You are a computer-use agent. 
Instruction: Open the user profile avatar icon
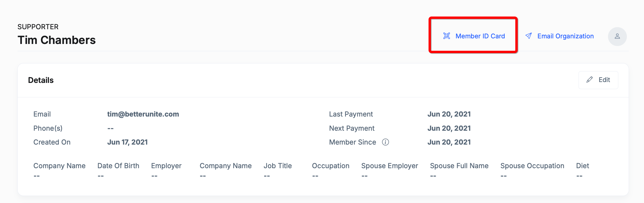click(x=617, y=36)
